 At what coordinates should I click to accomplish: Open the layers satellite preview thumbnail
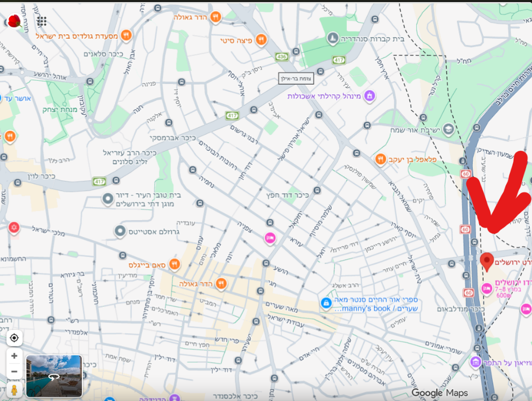54,376
